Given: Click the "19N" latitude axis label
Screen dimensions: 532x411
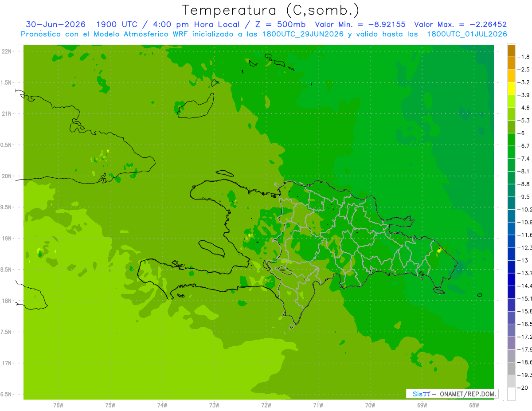Looking at the screenshot, I should [7, 239].
